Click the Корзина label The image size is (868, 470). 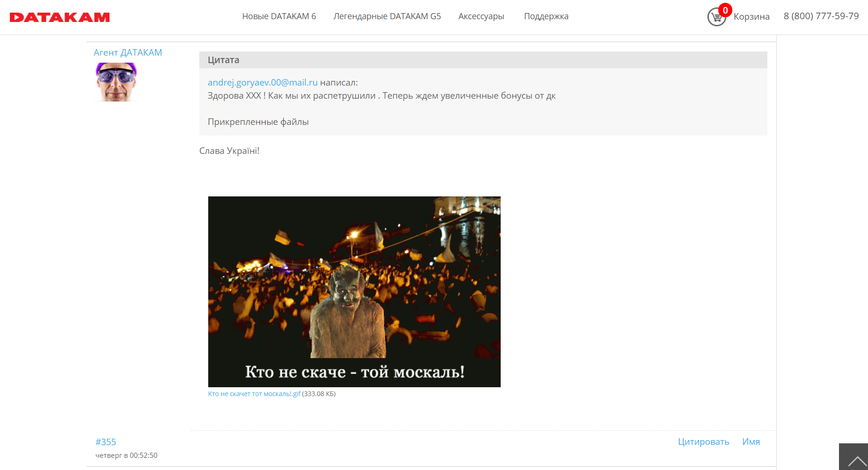tap(751, 17)
